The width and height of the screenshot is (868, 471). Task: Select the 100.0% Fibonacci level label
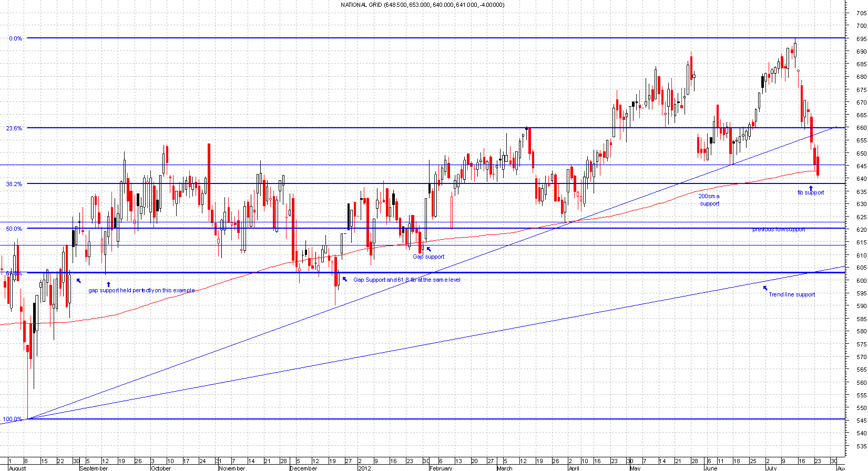[x=13, y=419]
